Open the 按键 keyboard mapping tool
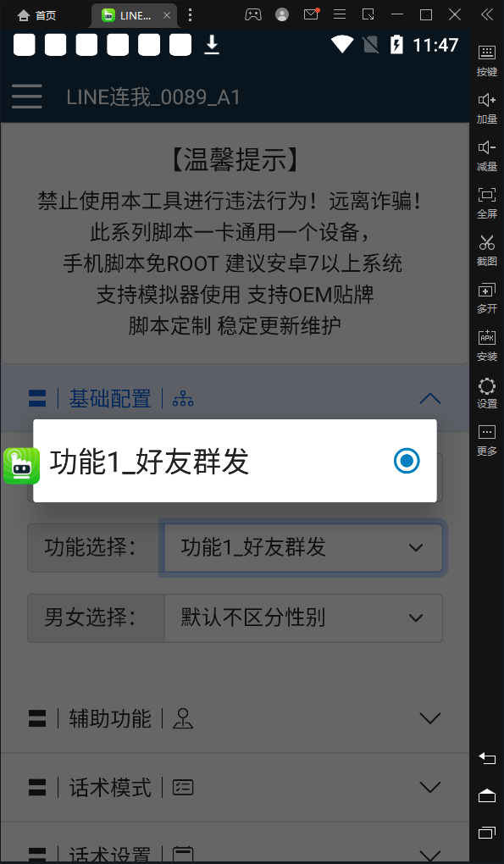This screenshot has width=504, height=864. 486,60
